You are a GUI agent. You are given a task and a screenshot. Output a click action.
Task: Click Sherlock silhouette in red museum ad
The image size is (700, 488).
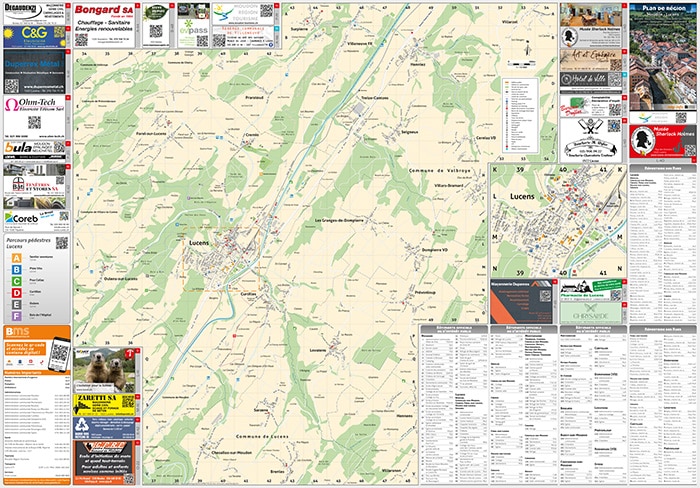click(x=642, y=140)
